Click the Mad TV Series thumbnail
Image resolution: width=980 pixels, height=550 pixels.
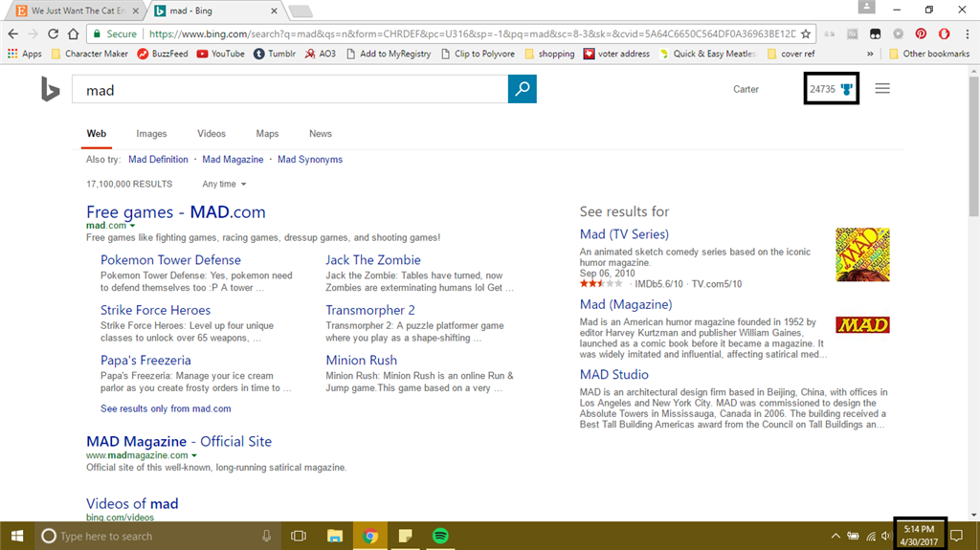coord(862,254)
